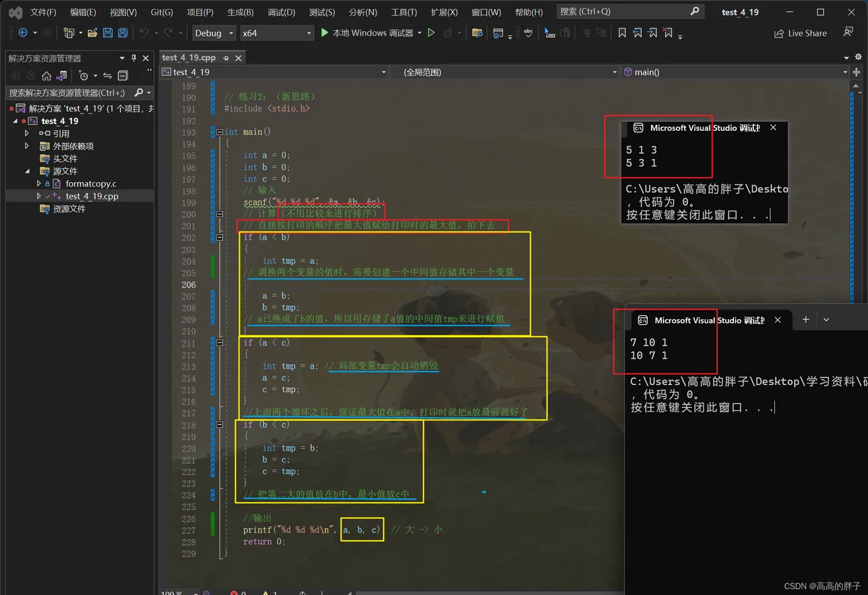Clear all bookmarks with the red-x bookmark icon
Screen dimensions: 868x595
(668, 33)
